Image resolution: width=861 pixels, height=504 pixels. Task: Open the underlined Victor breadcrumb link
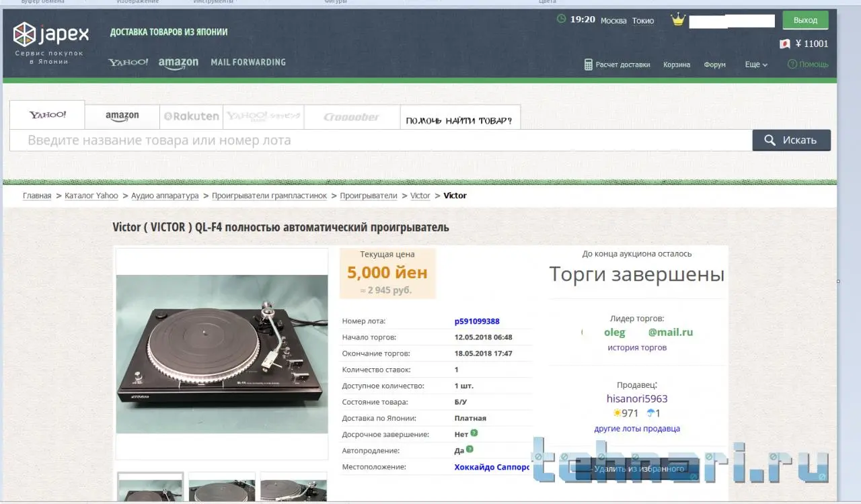(x=420, y=196)
